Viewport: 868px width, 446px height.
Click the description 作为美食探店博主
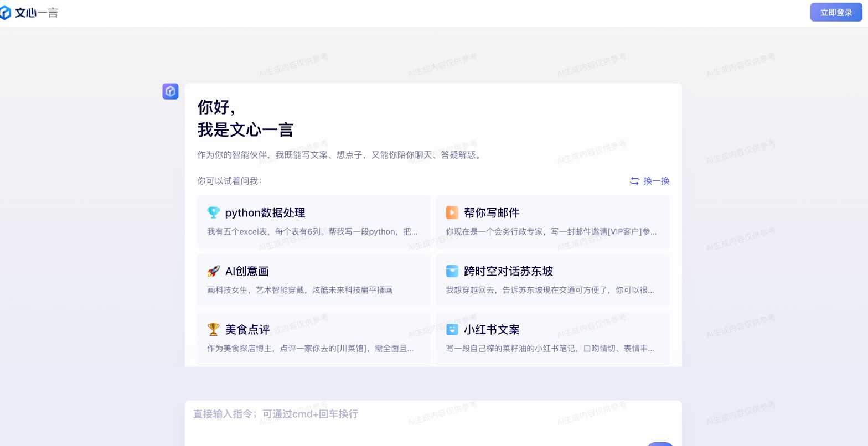click(x=311, y=348)
